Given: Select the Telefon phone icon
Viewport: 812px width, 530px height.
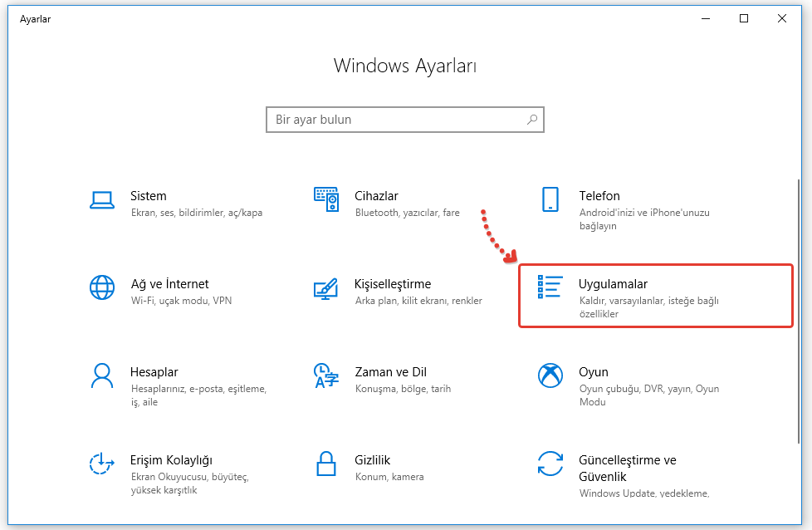Looking at the screenshot, I should pyautogui.click(x=550, y=199).
